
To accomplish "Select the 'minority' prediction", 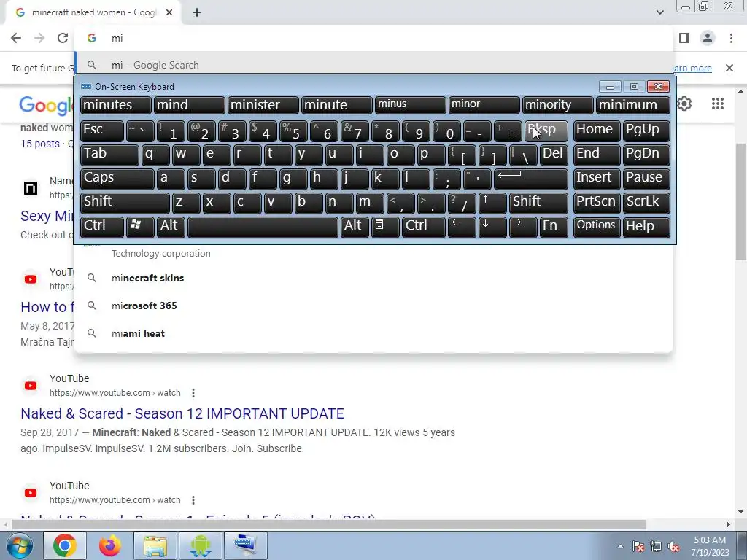I will 558,105.
